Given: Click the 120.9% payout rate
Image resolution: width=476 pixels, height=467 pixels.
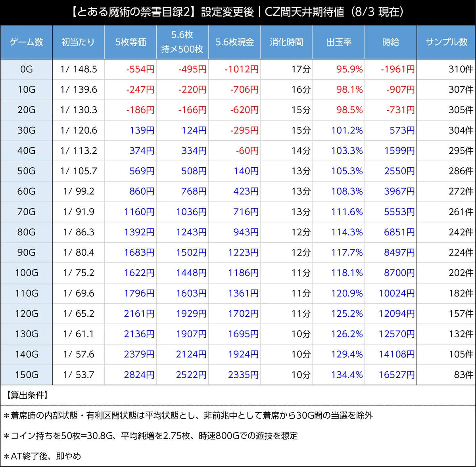Looking at the screenshot, I should [x=347, y=293].
